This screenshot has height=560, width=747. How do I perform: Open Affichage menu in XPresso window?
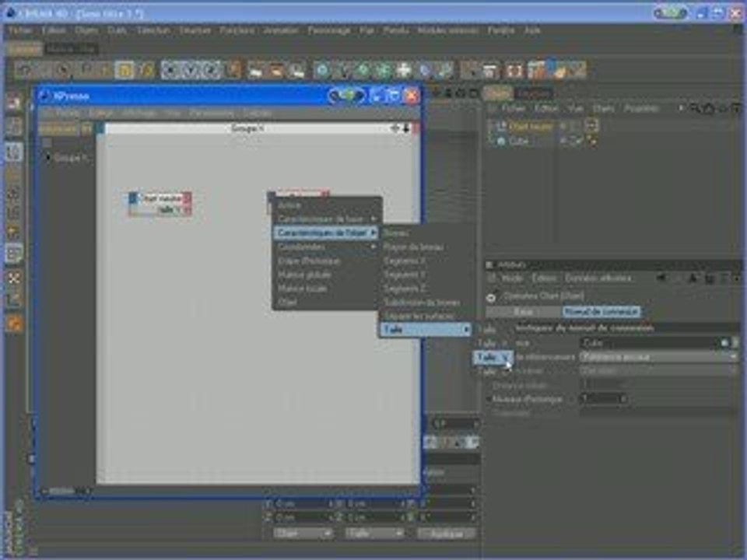[139, 114]
